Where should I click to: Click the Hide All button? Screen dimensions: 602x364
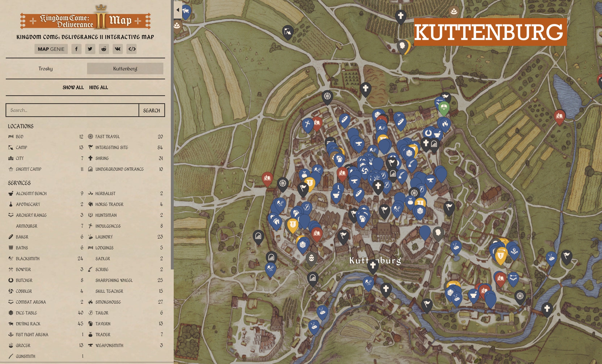tap(98, 88)
